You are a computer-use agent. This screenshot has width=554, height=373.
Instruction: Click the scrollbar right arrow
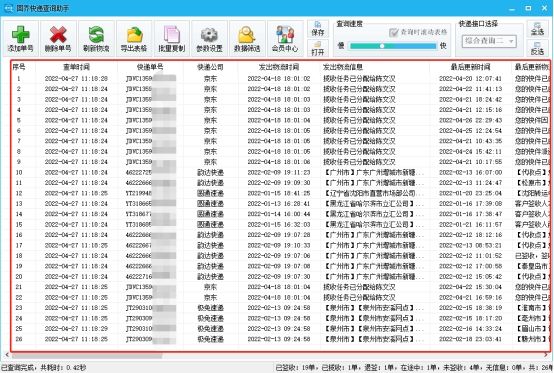pyautogui.click(x=546, y=355)
